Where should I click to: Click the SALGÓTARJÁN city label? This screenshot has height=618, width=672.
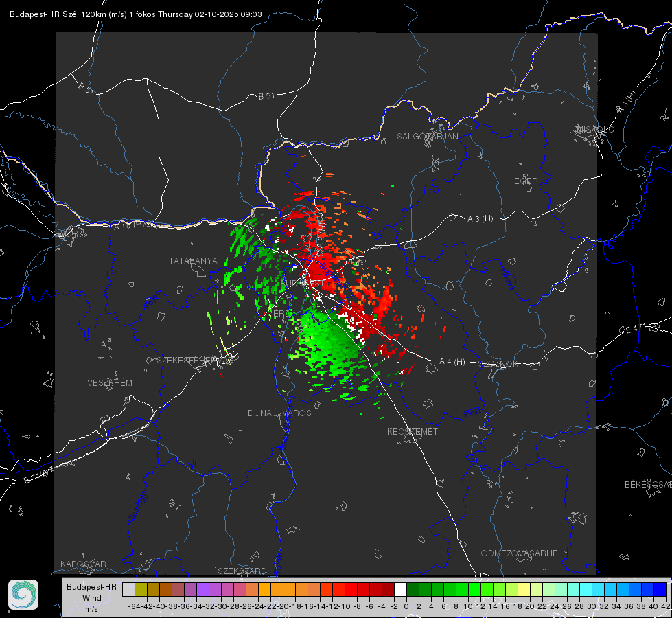coord(427,137)
